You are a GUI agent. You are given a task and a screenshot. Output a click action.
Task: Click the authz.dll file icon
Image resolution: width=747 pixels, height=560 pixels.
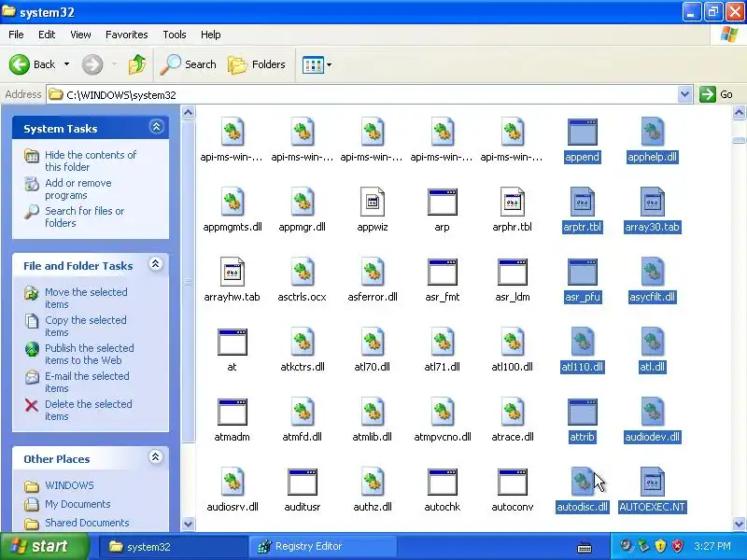pyautogui.click(x=372, y=482)
